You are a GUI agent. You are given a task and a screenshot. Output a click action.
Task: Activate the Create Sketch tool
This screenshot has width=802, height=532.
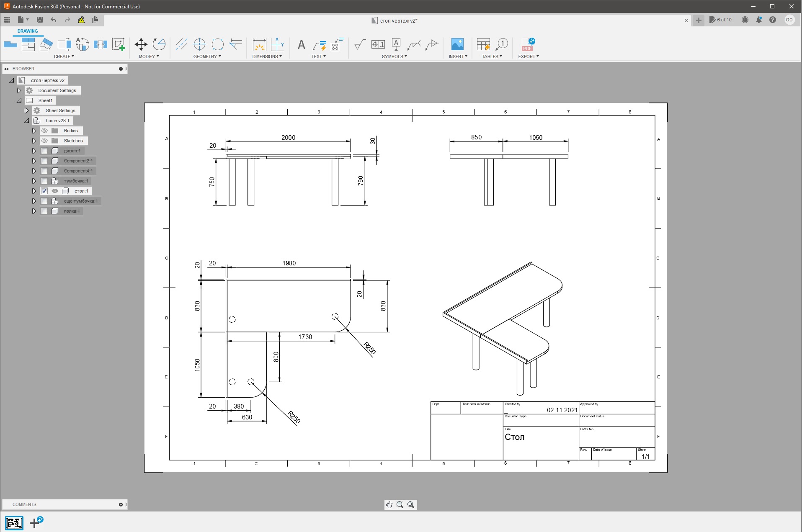click(119, 44)
